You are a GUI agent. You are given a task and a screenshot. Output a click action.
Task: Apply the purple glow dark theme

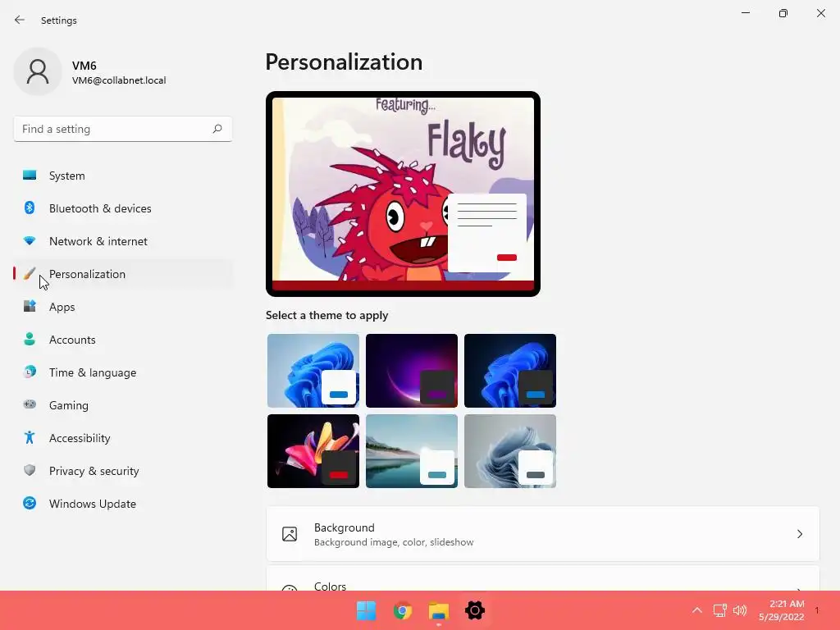412,371
